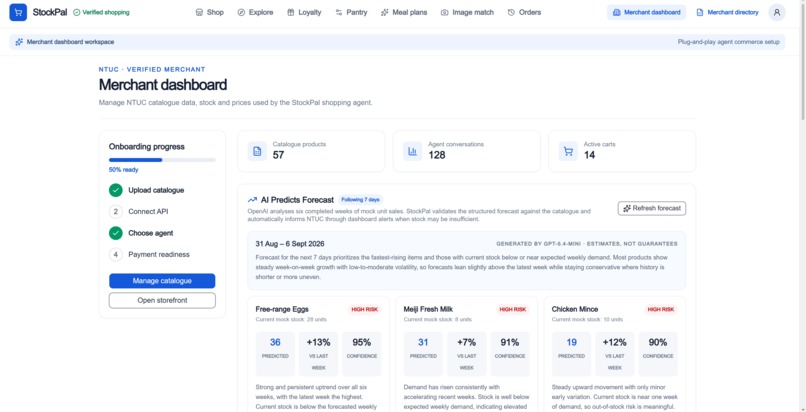
Task: Refresh the forecast
Action: point(652,208)
